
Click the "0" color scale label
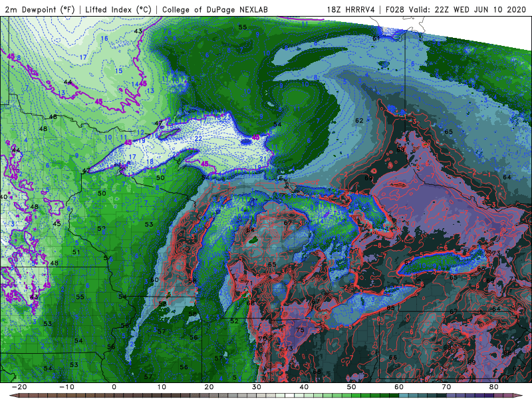point(114,387)
